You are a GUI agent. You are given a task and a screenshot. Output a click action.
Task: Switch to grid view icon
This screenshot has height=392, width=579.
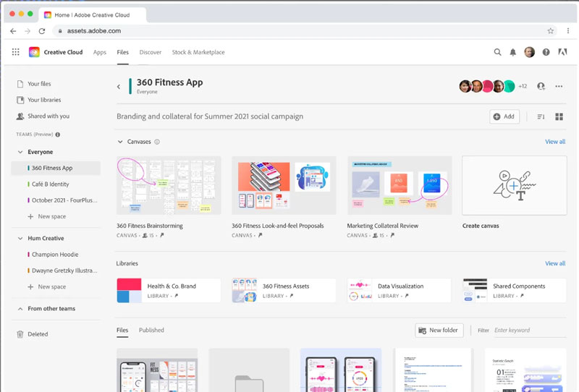[559, 116]
